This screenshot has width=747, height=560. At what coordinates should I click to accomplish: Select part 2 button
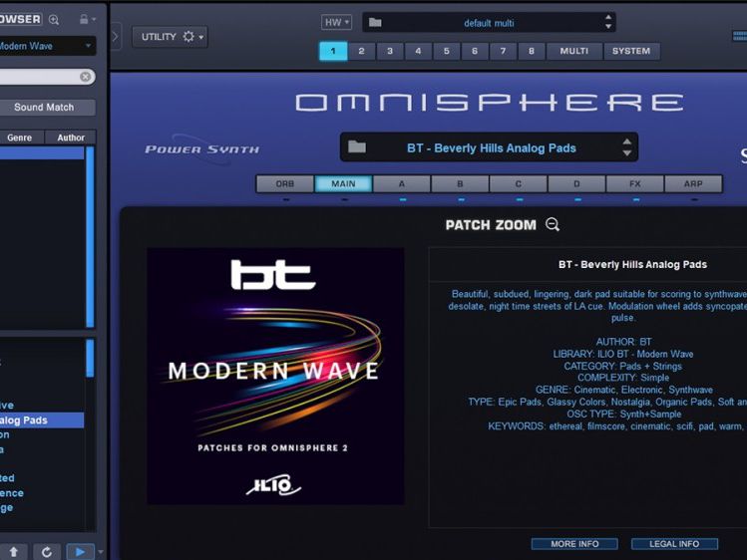[362, 51]
